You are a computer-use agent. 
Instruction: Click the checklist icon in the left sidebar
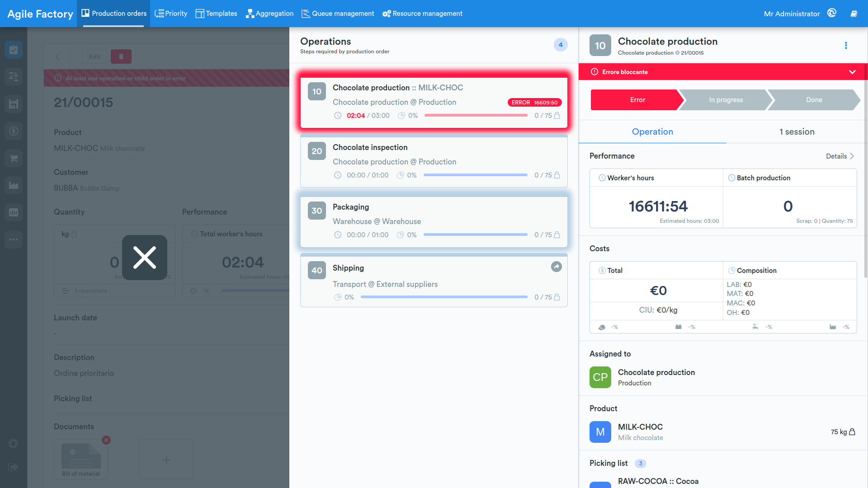[14, 50]
